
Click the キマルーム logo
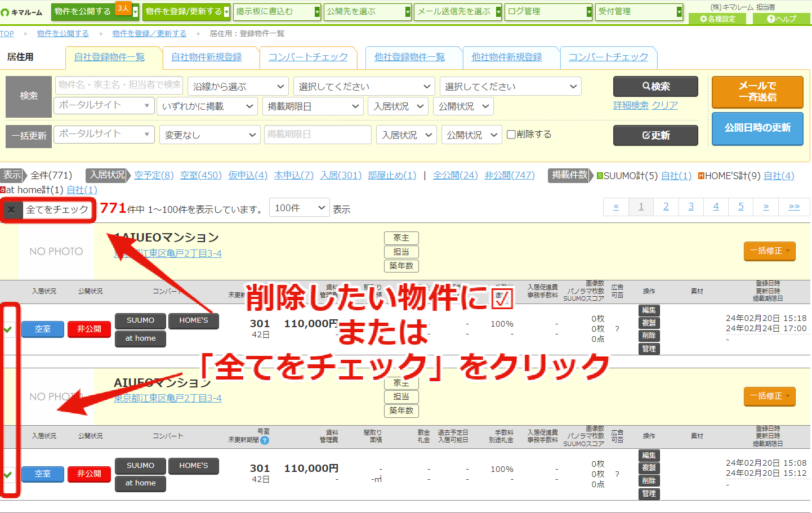(x=21, y=12)
